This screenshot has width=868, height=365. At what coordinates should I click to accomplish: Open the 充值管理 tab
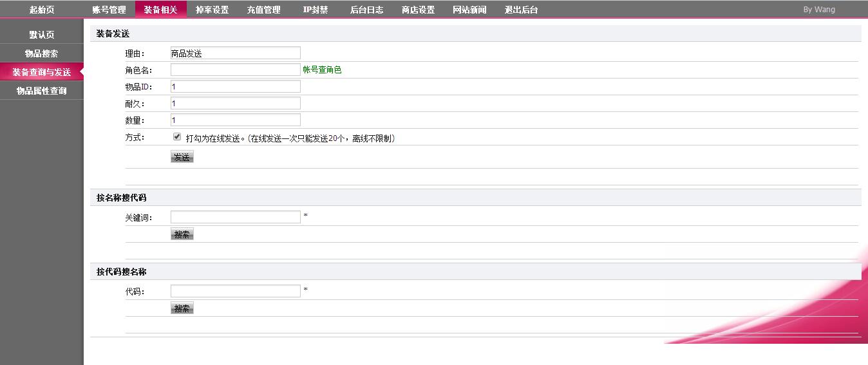(263, 10)
